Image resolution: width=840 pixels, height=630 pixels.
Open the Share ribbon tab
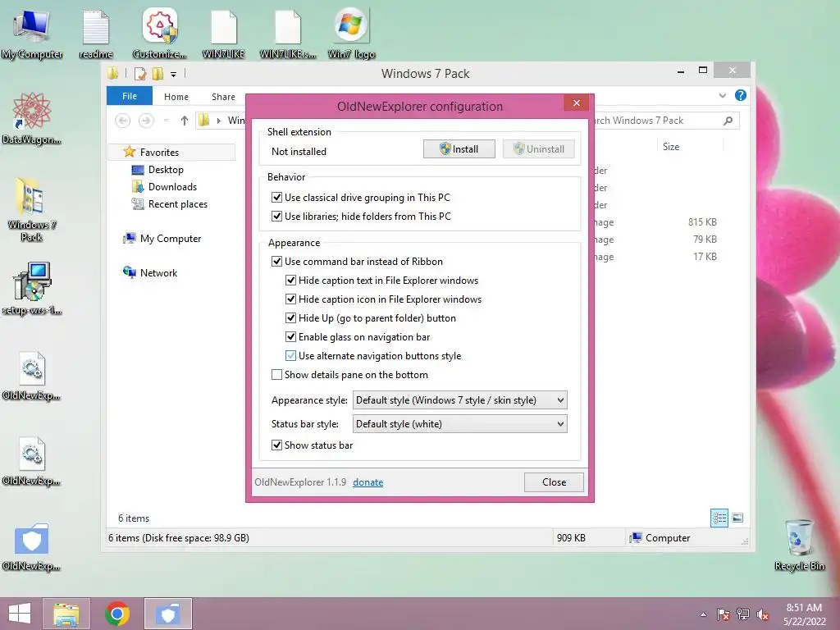pos(223,97)
